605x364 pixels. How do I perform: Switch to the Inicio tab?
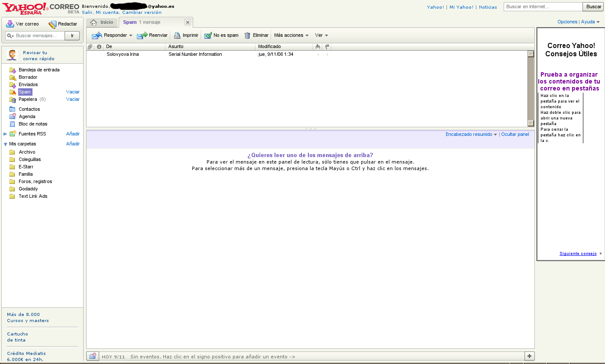point(102,23)
